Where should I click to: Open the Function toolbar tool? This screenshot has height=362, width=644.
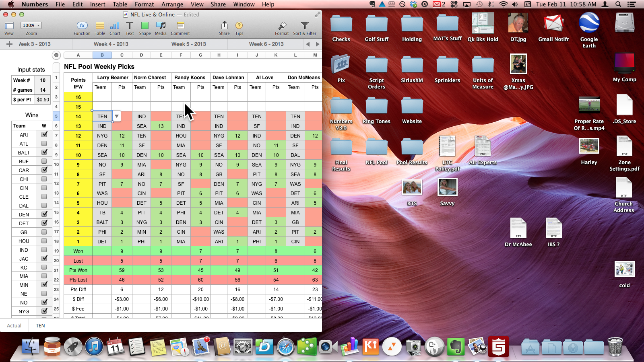(82, 26)
